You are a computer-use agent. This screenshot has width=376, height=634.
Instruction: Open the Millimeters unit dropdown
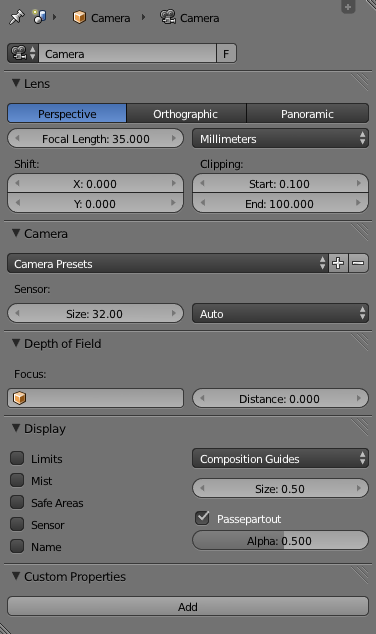click(x=280, y=139)
